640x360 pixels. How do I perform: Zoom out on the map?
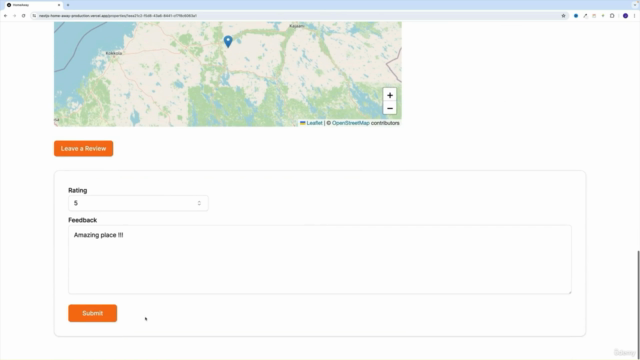tap(390, 108)
